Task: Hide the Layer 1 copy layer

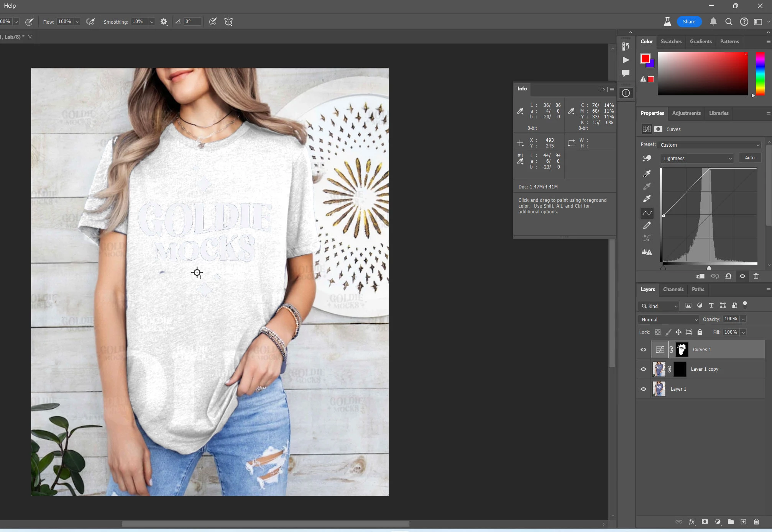Action: 643,369
